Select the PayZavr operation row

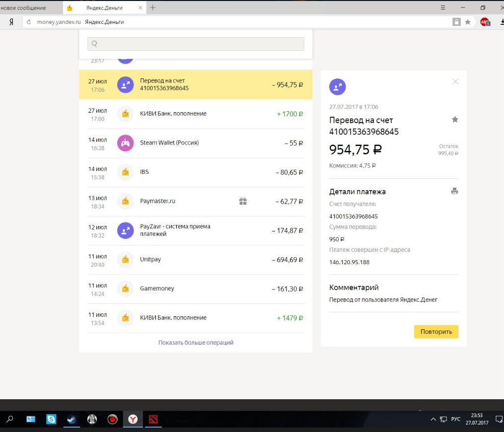(196, 230)
